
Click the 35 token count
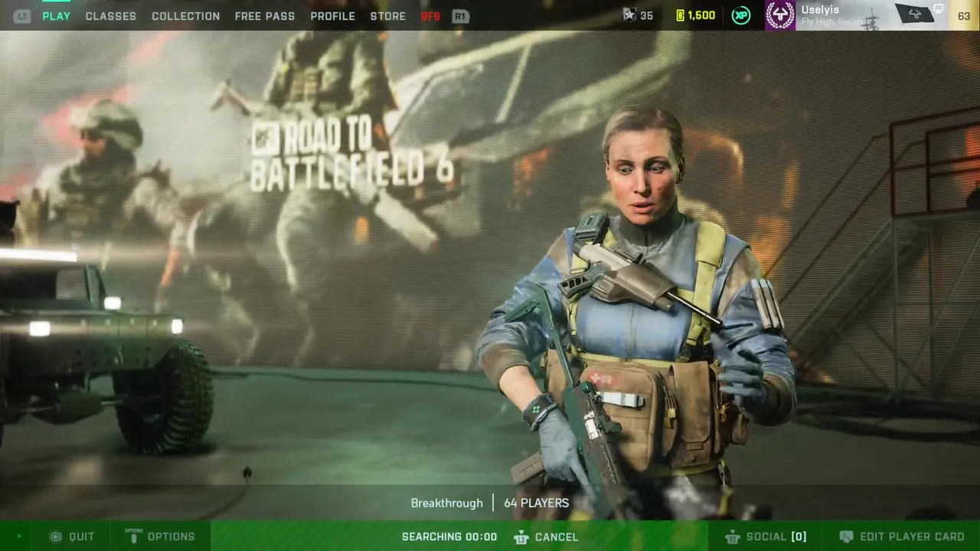pyautogui.click(x=646, y=15)
